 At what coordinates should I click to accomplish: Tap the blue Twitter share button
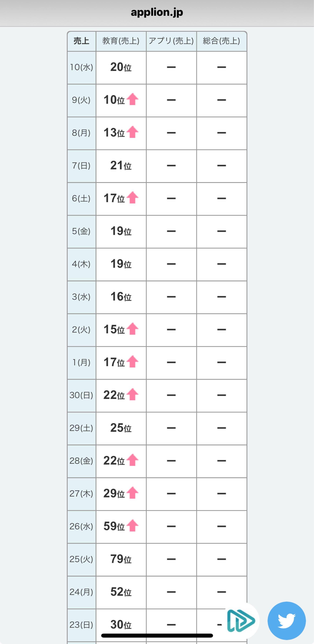(x=286, y=621)
